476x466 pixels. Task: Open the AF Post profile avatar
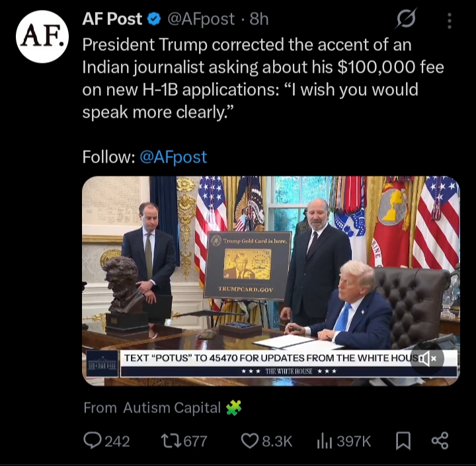pos(42,37)
